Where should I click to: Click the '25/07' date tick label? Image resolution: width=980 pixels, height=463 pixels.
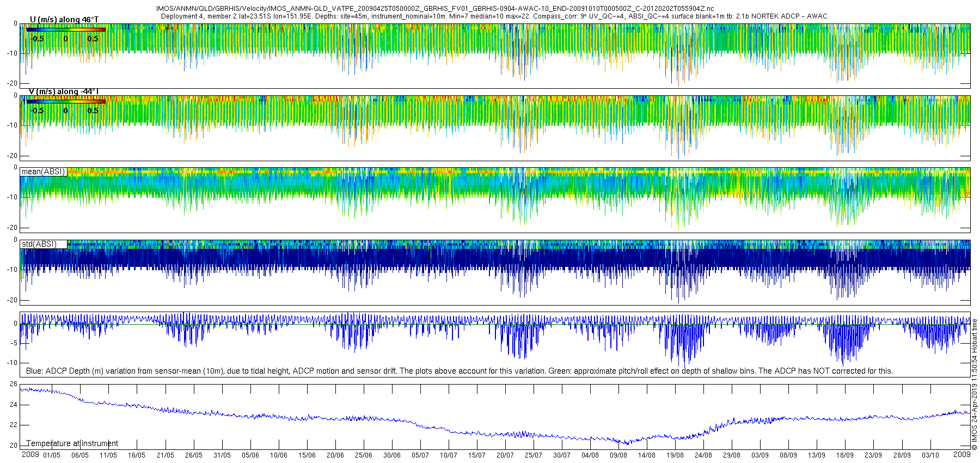pos(534,455)
